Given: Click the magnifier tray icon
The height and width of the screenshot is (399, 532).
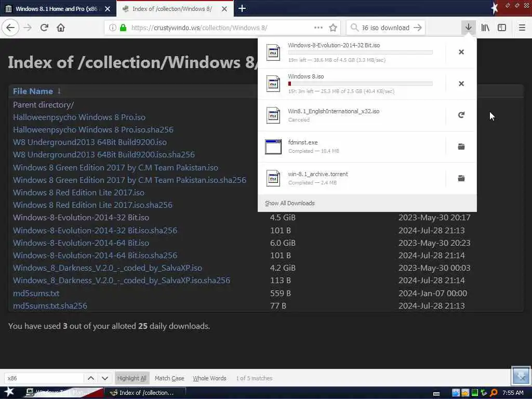Looking at the screenshot, I should click(x=494, y=393).
